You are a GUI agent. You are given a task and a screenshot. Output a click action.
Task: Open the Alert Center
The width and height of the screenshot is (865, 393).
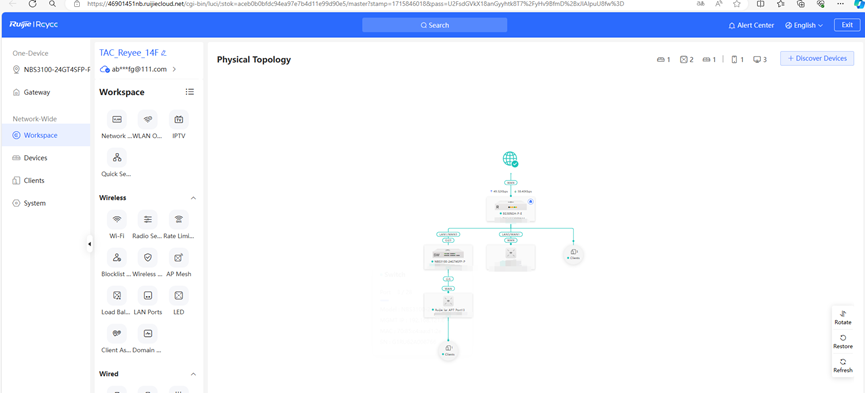click(x=751, y=25)
